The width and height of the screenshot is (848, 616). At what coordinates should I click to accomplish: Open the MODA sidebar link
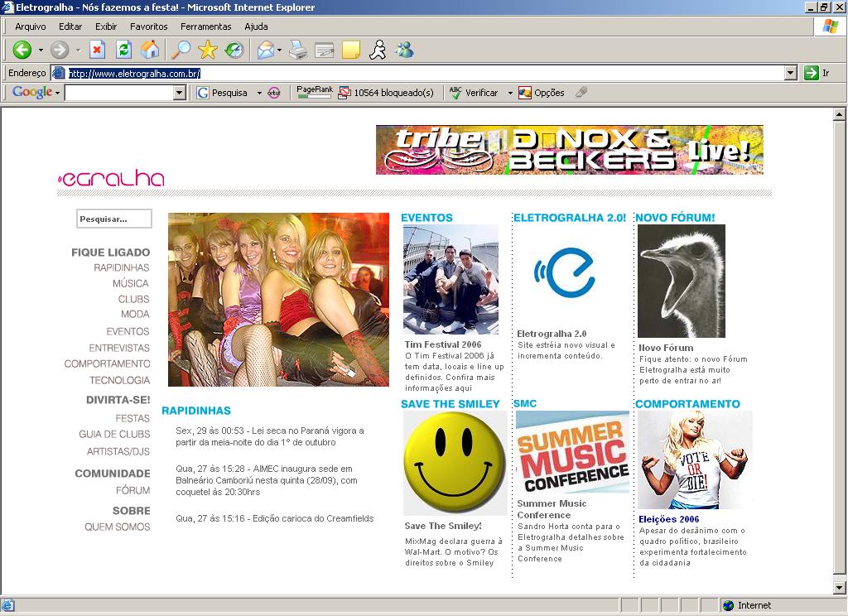click(135, 315)
